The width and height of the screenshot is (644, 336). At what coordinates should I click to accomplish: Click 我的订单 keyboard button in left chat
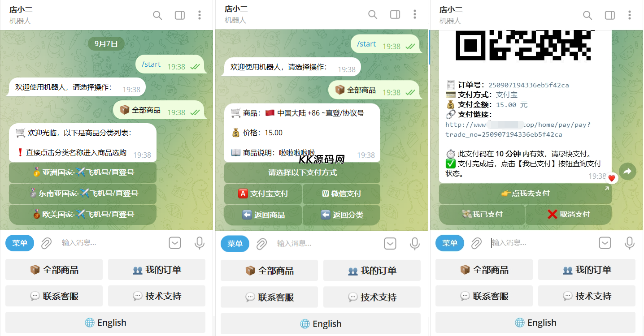tap(157, 270)
